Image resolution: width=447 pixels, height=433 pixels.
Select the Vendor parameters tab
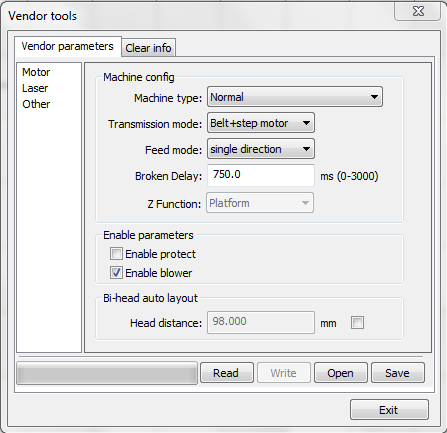[x=68, y=46]
